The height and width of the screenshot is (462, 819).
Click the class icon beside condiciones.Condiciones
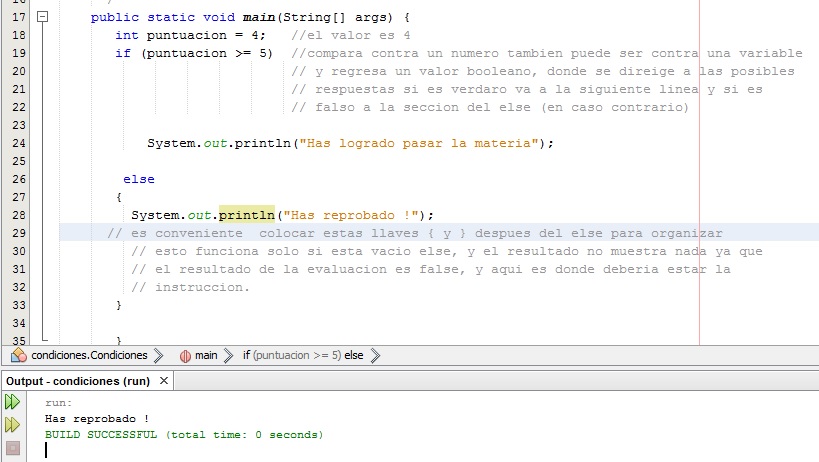pos(19,356)
